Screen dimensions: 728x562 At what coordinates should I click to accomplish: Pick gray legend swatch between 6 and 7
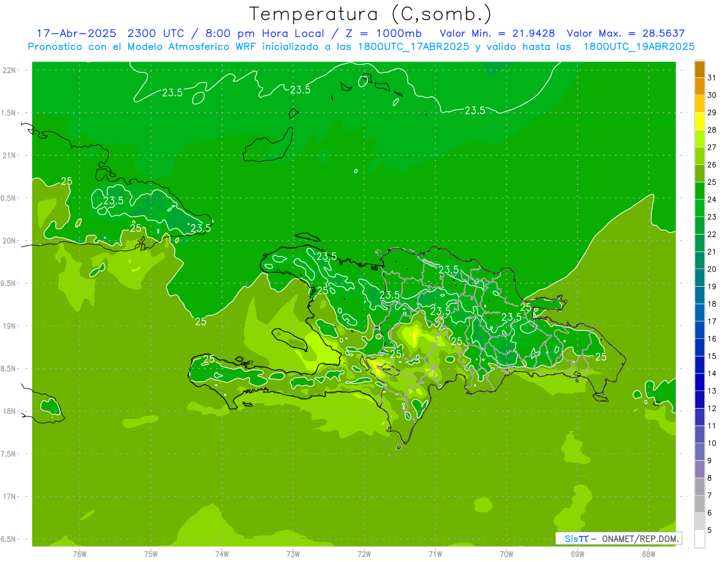pos(700,504)
